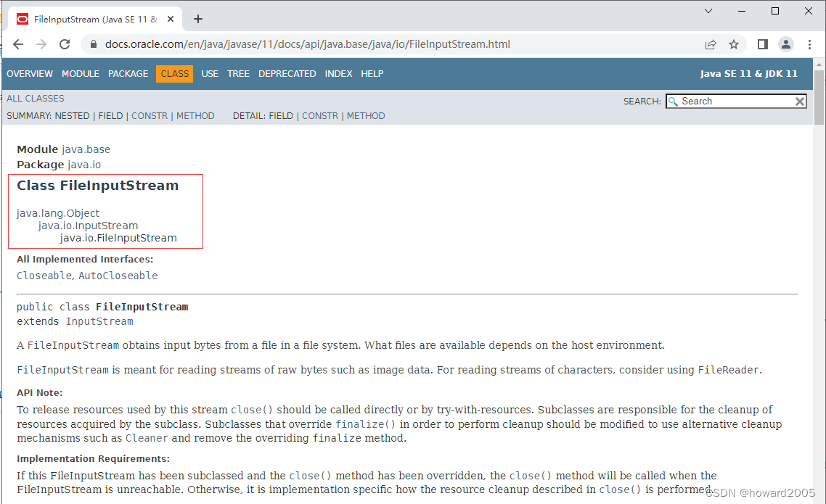Open the AutoCloseable interface link
Image resolution: width=826 pixels, height=504 pixels.
pos(118,276)
